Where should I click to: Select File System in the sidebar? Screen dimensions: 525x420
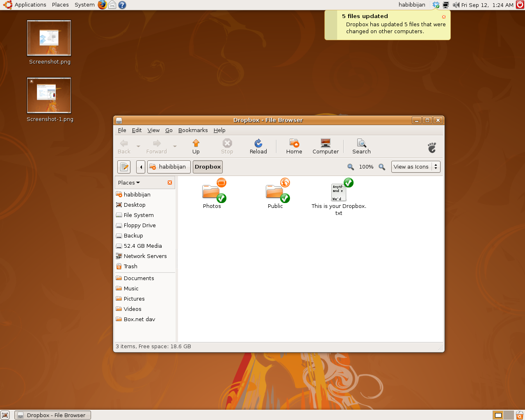tap(145, 215)
